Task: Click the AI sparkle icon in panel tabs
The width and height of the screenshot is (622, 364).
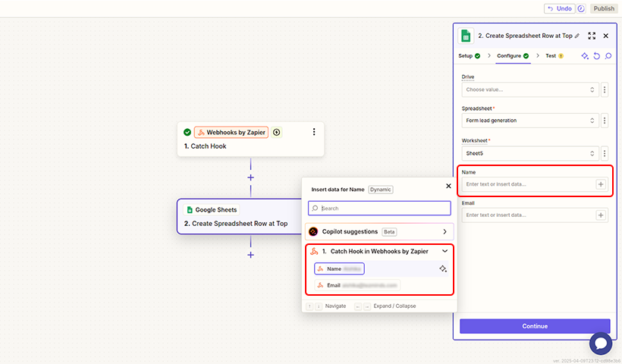Action: point(585,56)
